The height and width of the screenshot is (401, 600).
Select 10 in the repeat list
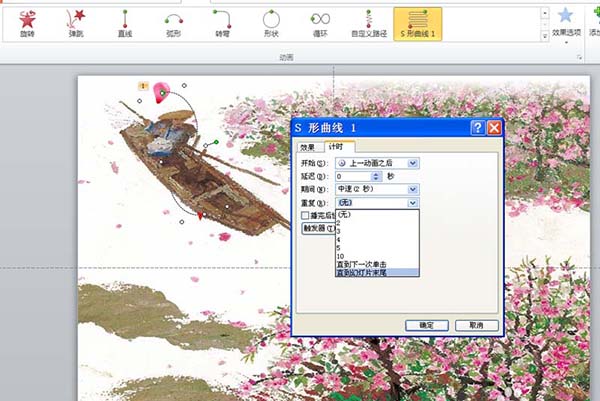point(377,256)
